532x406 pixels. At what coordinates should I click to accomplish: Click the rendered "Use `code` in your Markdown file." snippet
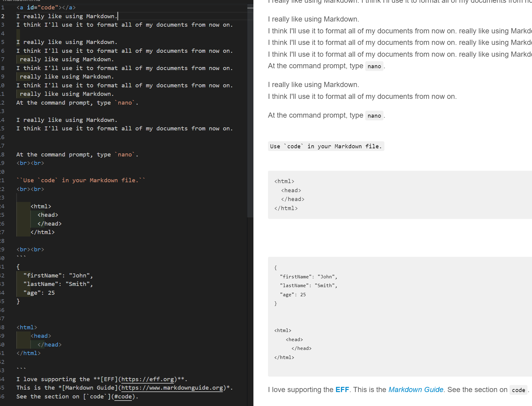point(326,146)
